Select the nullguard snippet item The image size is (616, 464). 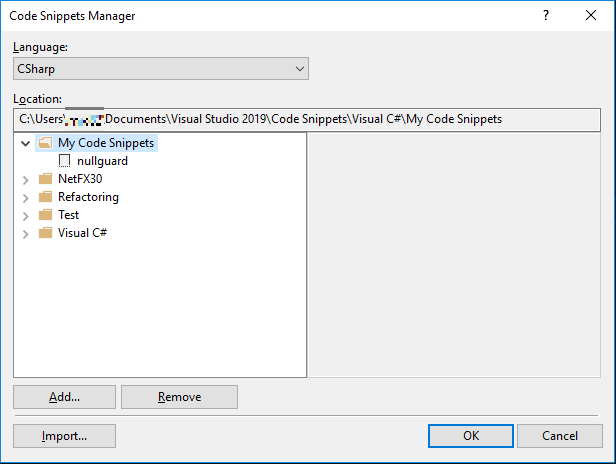pos(102,161)
